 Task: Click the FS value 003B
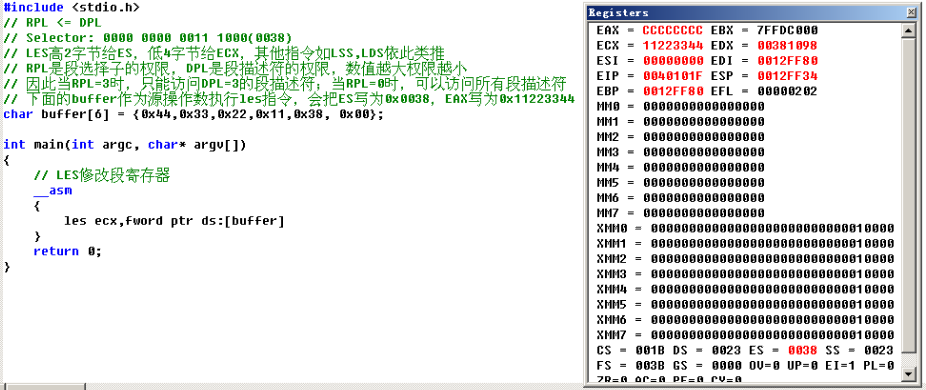tap(650, 365)
